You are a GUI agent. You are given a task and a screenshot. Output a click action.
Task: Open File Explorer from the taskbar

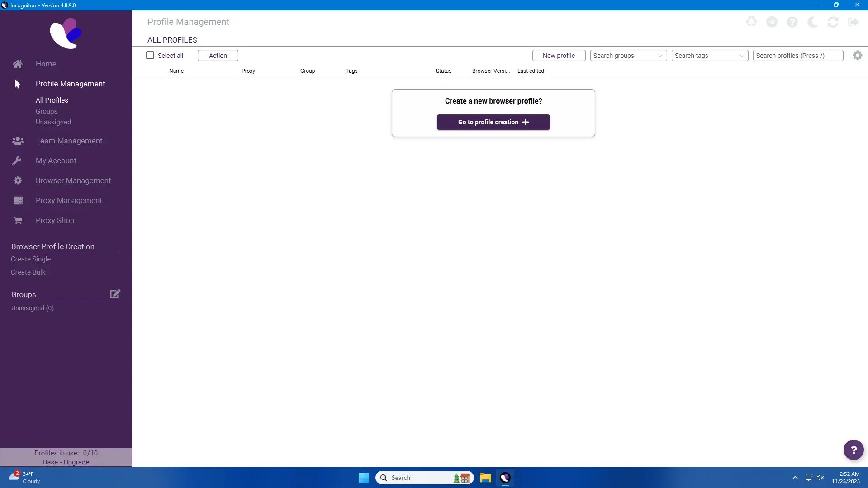485,478
